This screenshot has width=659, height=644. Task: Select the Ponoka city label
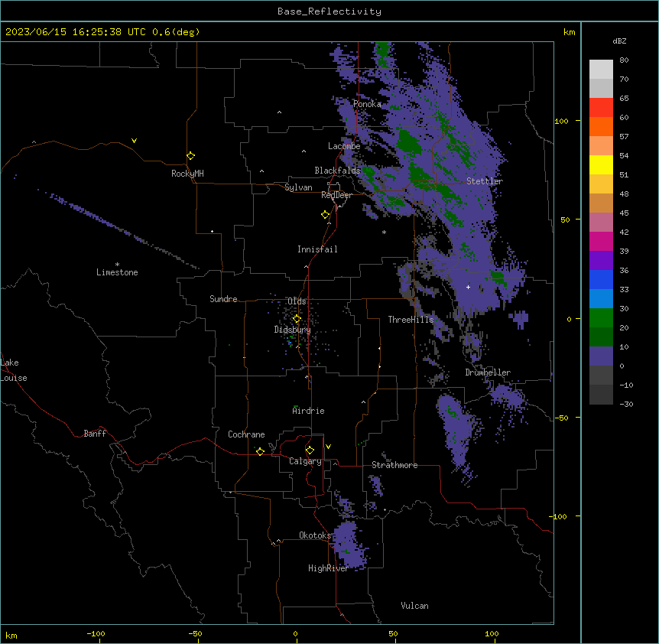point(367,104)
